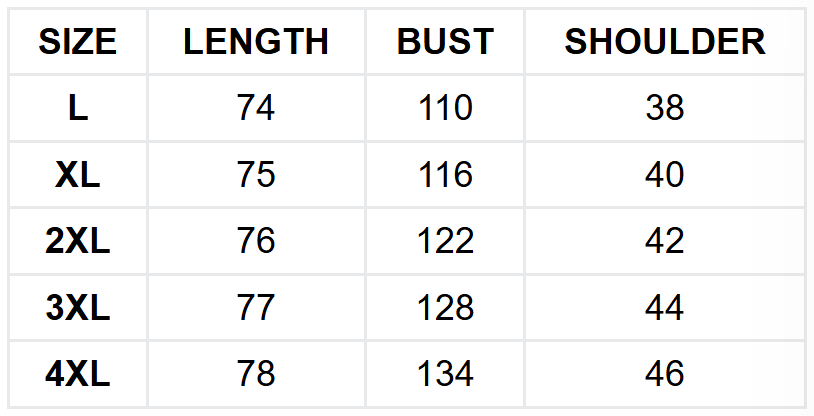Click shoulder value 46 for 4XL
The width and height of the screenshot is (814, 416).
coord(665,374)
